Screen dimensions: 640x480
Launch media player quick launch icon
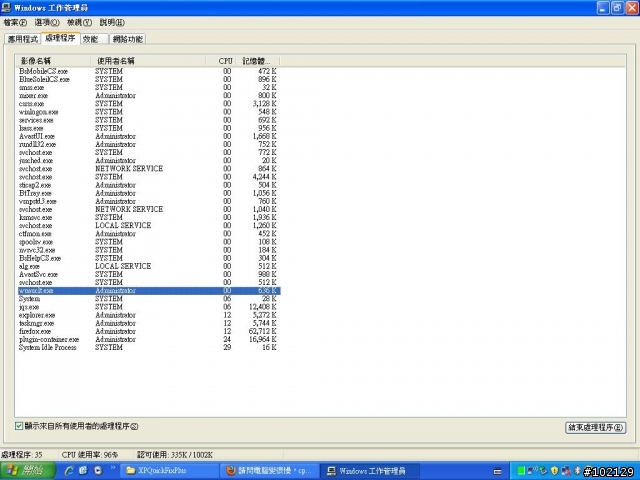[98, 471]
